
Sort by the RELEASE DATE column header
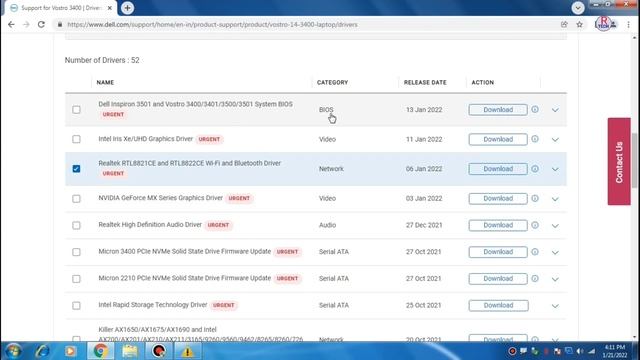pos(425,82)
